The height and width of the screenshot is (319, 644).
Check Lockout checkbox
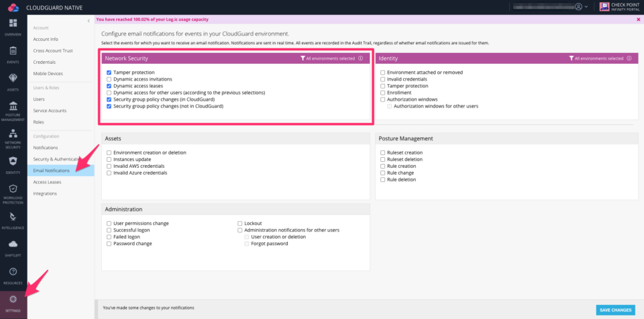(x=240, y=223)
